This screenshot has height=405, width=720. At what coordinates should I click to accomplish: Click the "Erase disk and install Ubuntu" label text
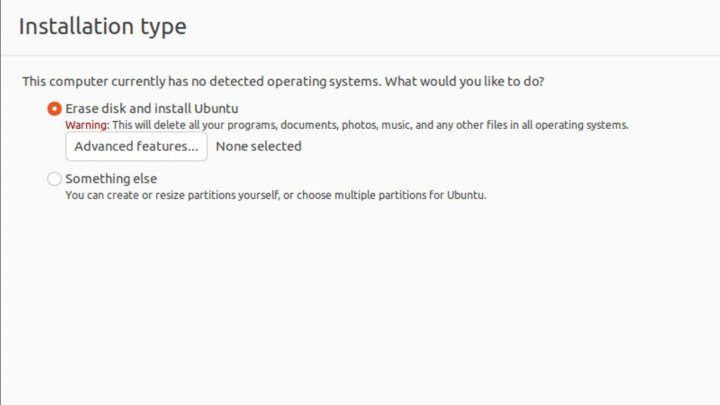pyautogui.click(x=150, y=108)
